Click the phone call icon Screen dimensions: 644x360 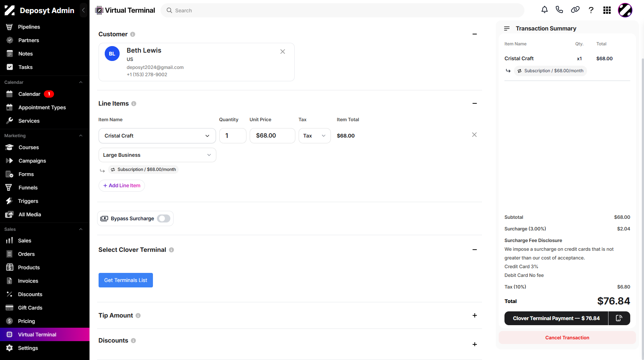click(559, 10)
